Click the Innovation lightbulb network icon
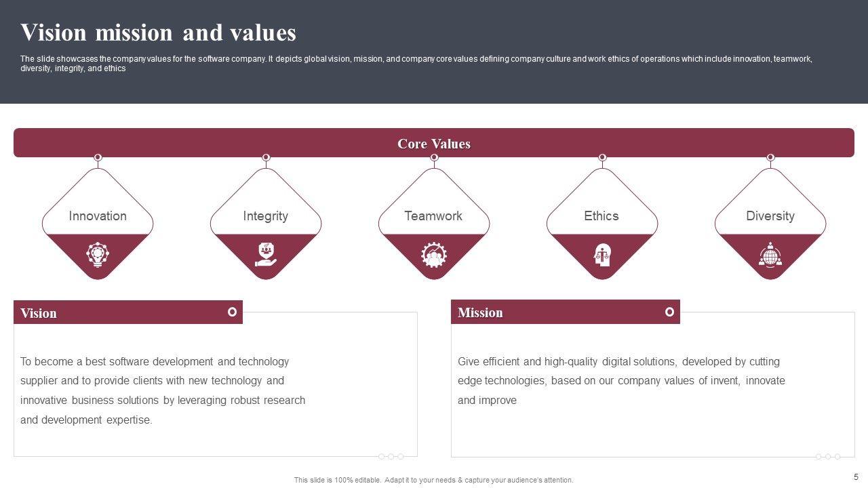 [98, 254]
